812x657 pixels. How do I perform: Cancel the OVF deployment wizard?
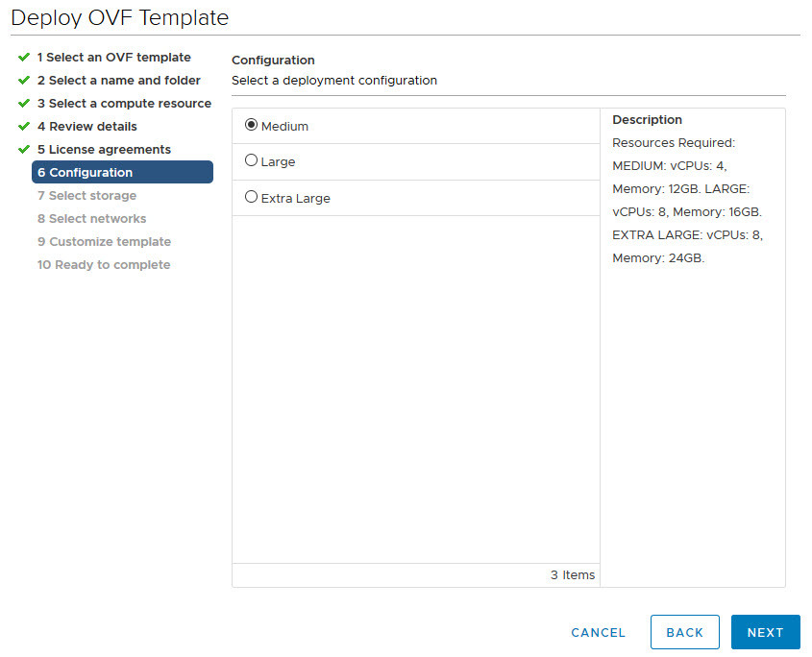click(x=598, y=632)
